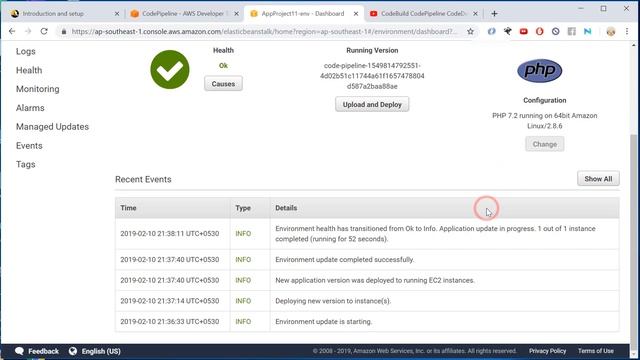
Task: Click the Change configuration button
Action: point(544,144)
